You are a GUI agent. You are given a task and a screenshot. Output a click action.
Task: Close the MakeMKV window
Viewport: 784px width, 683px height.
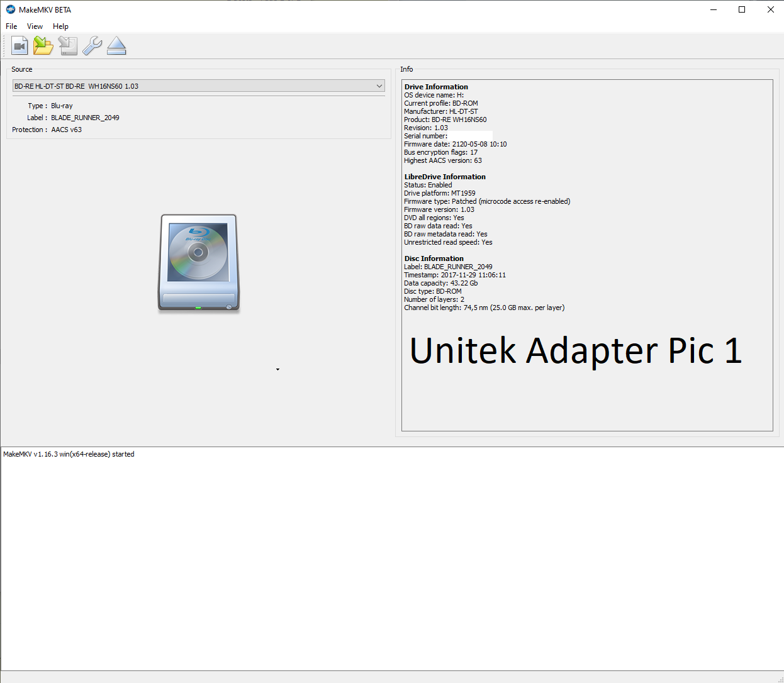tap(770, 9)
